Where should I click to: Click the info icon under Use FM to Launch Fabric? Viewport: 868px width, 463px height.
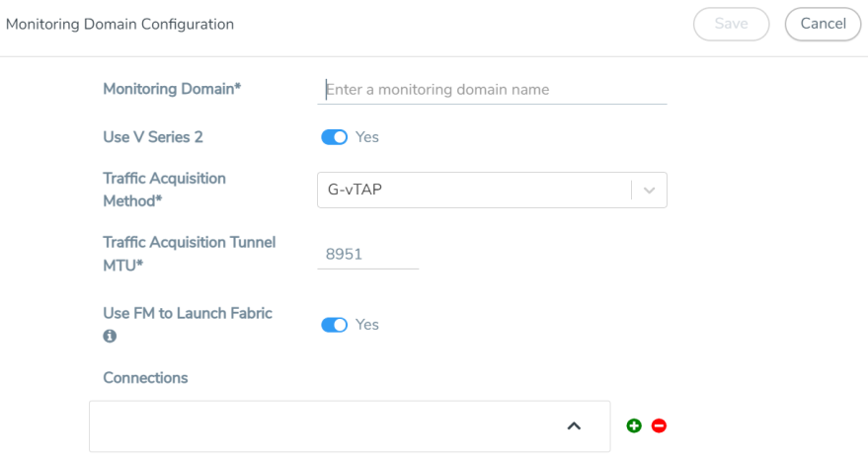[110, 337]
